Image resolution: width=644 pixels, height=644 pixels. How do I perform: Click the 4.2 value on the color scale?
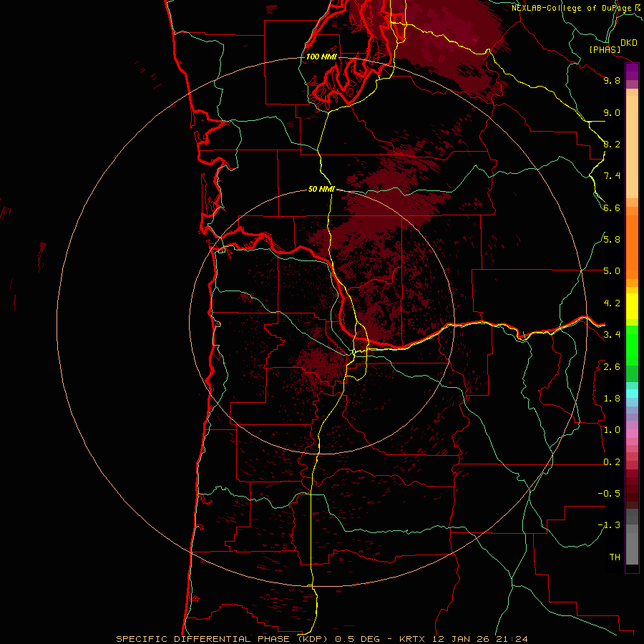pos(612,303)
